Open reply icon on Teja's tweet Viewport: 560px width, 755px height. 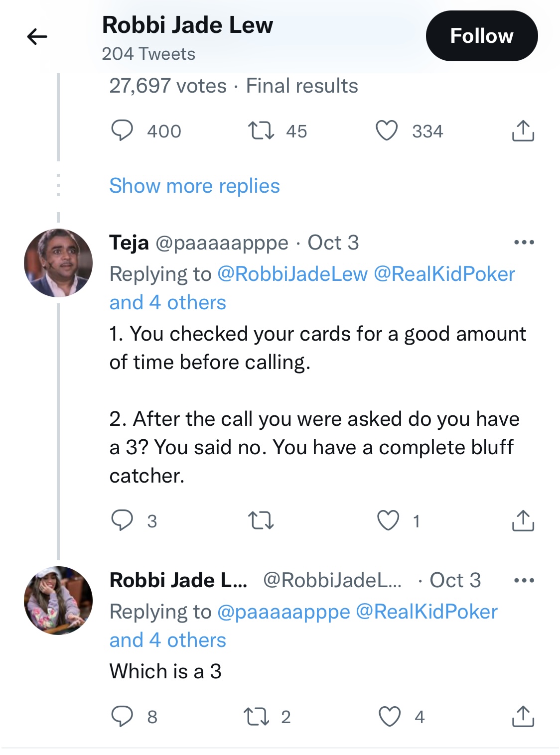pos(122,520)
